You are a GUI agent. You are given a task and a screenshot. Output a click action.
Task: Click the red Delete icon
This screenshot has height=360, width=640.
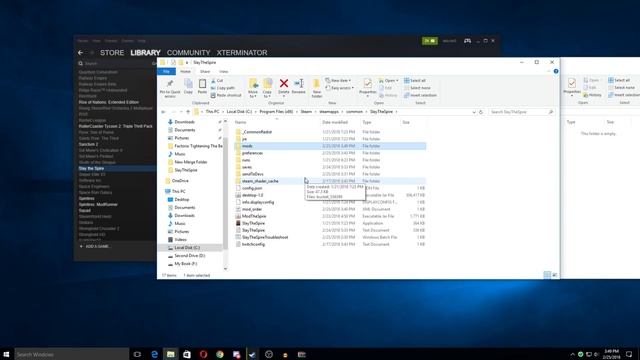(284, 84)
